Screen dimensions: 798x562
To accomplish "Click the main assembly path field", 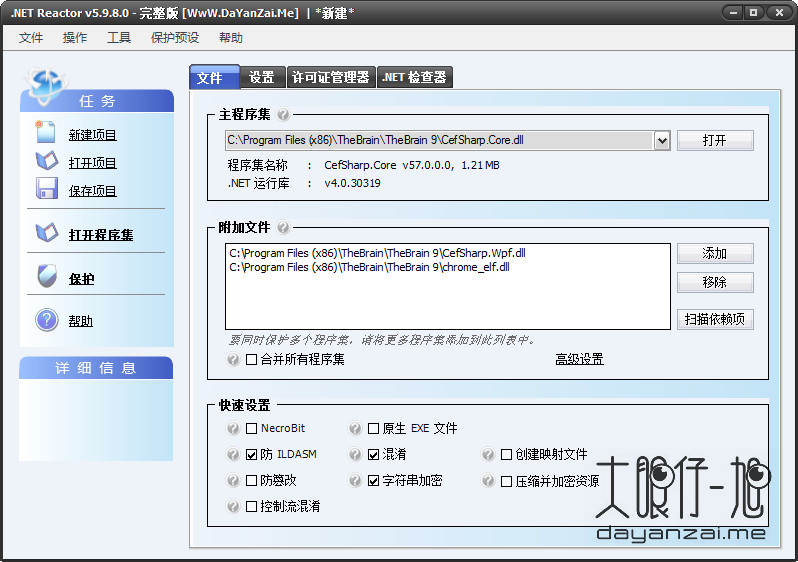I will click(440, 140).
